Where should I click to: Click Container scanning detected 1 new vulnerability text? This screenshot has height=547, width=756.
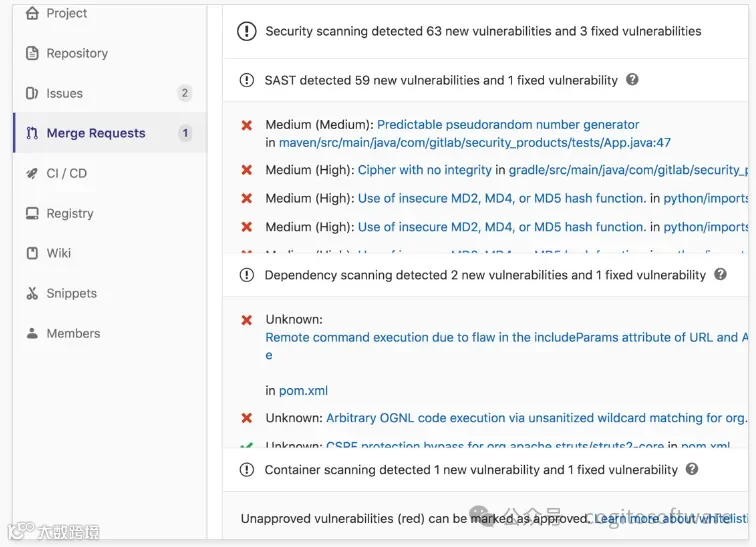[471, 469]
